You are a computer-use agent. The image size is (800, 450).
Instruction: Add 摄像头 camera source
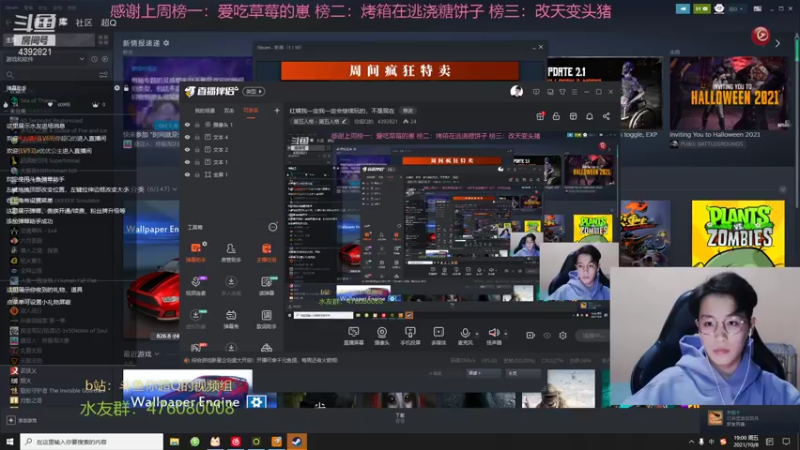click(382, 336)
